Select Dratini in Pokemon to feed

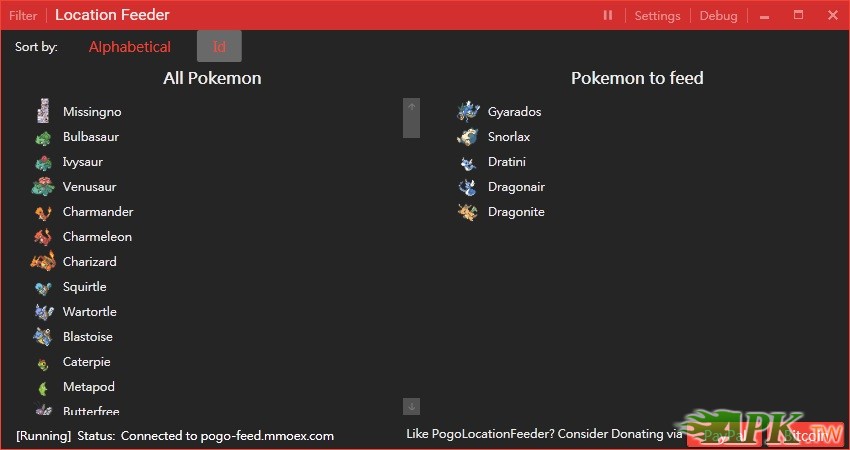tap(506, 162)
